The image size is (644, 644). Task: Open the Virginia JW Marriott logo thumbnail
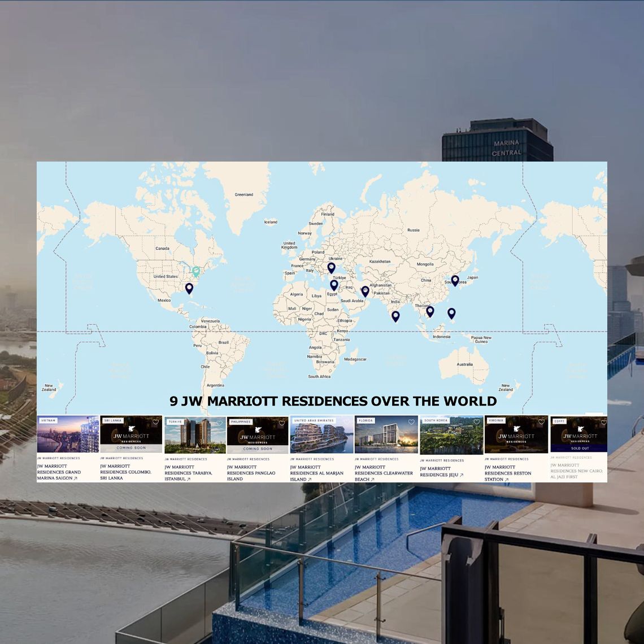pyautogui.click(x=516, y=434)
